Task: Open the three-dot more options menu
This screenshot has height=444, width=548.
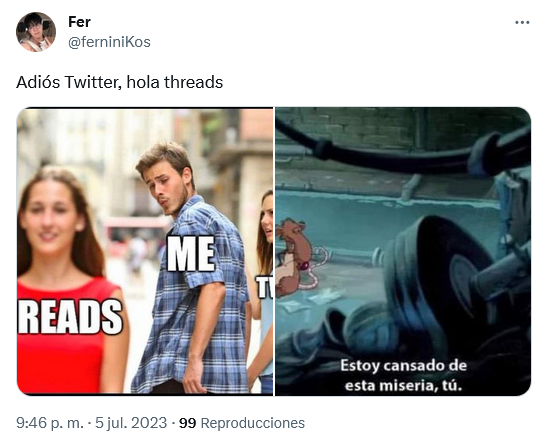Action: (522, 23)
